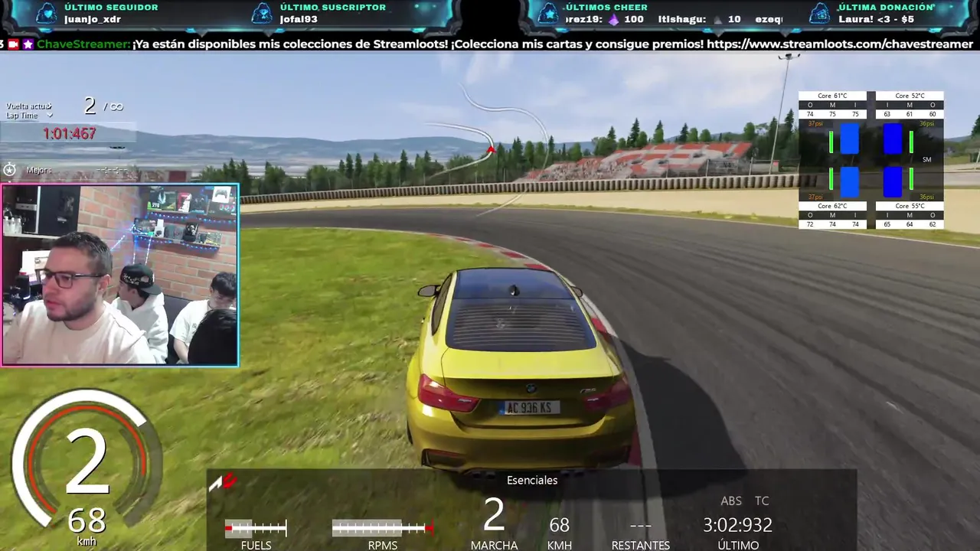
Task: Click the lap timer 1:01:467
Action: tap(69, 134)
